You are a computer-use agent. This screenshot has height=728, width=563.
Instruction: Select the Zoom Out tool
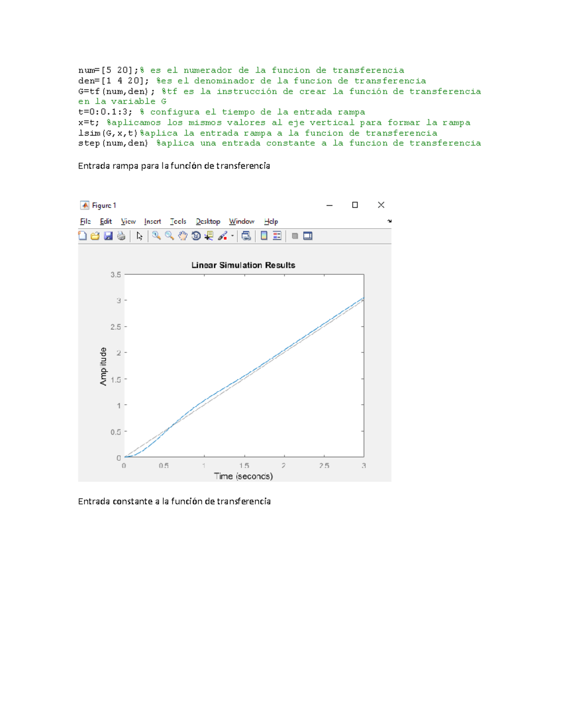pos(169,235)
